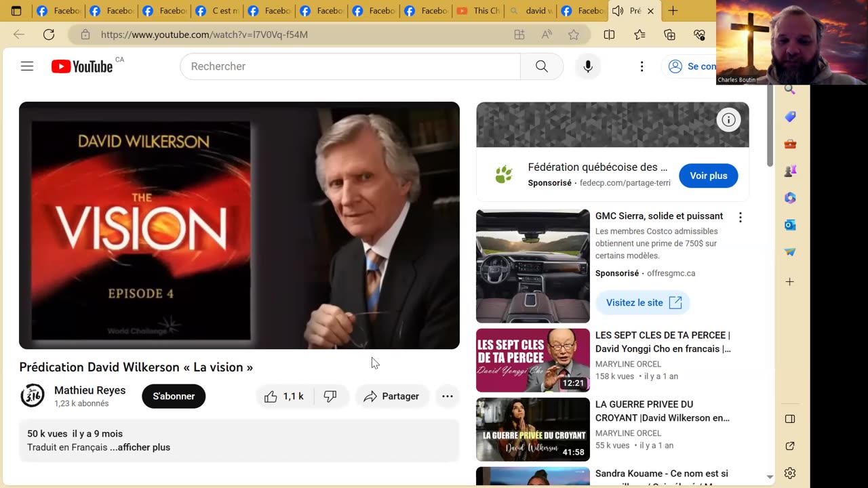The image size is (868, 488).
Task: Click browser back arrow
Action: (19, 35)
